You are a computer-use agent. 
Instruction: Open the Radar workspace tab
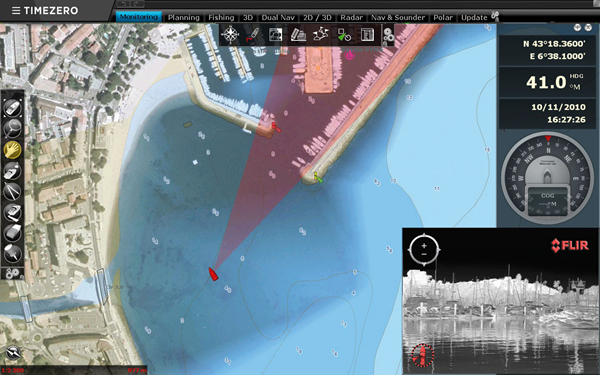351,18
